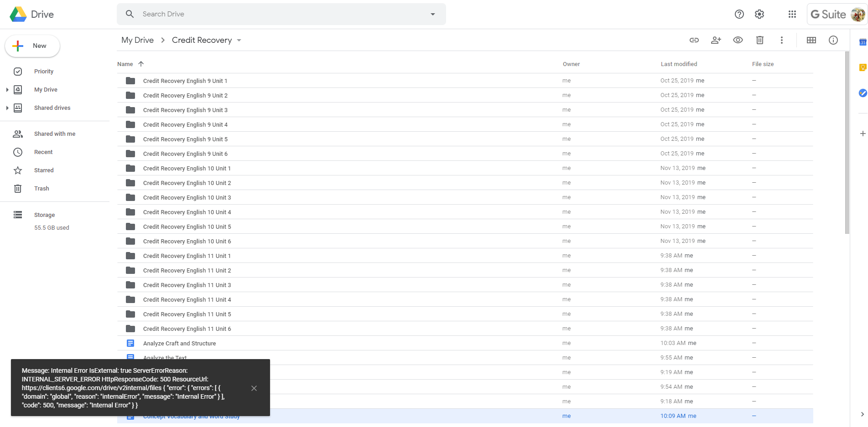Click folder icon for English 10 Unit 4
The image size is (868, 427).
click(130, 212)
